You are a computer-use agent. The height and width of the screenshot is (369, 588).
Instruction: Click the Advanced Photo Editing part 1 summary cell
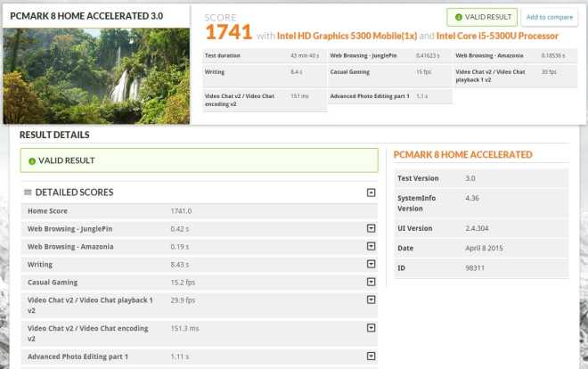pyautogui.click(x=390, y=96)
